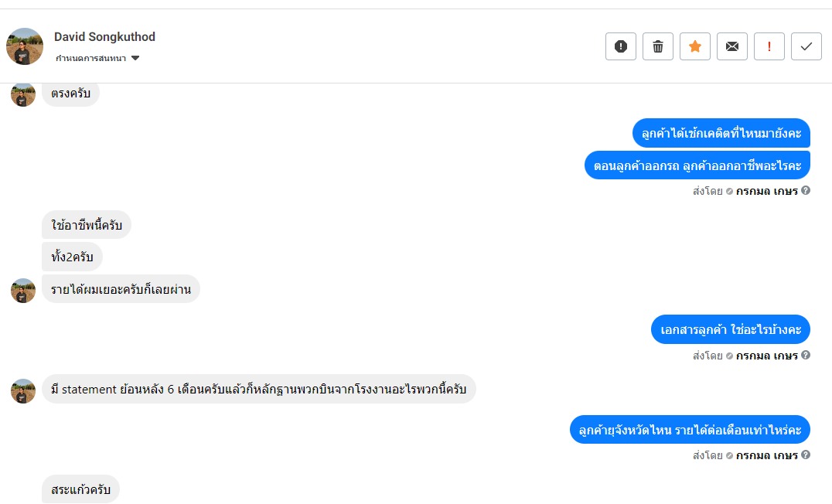Click help icon under the จังหวัดไหน message

(806, 455)
